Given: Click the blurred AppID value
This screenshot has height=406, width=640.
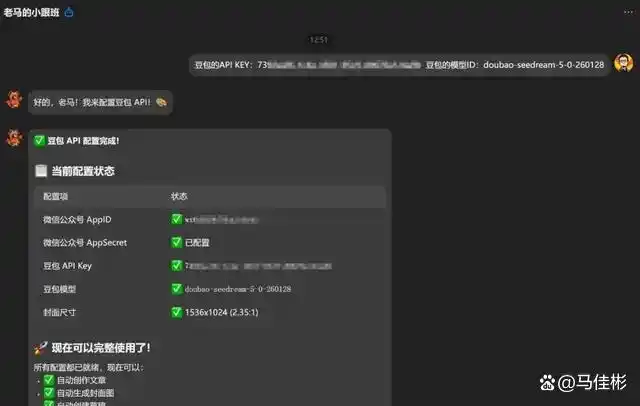Looking at the screenshot, I should (221, 220).
